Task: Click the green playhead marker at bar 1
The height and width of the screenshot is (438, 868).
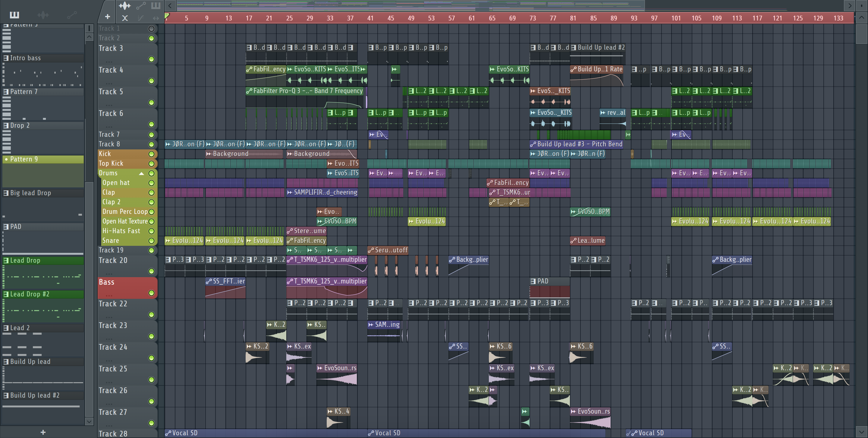Action: (x=166, y=16)
